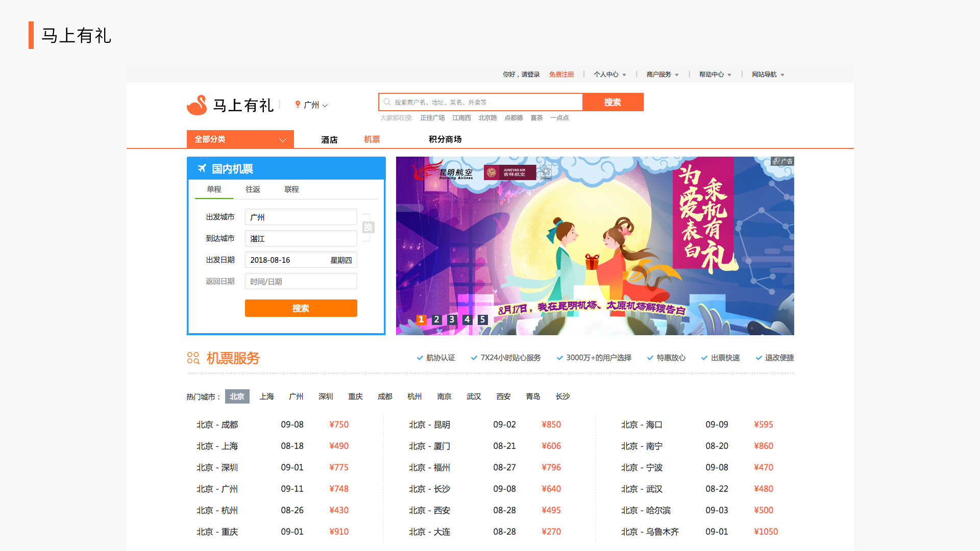Expand the 网站导航 menu

point(768,74)
